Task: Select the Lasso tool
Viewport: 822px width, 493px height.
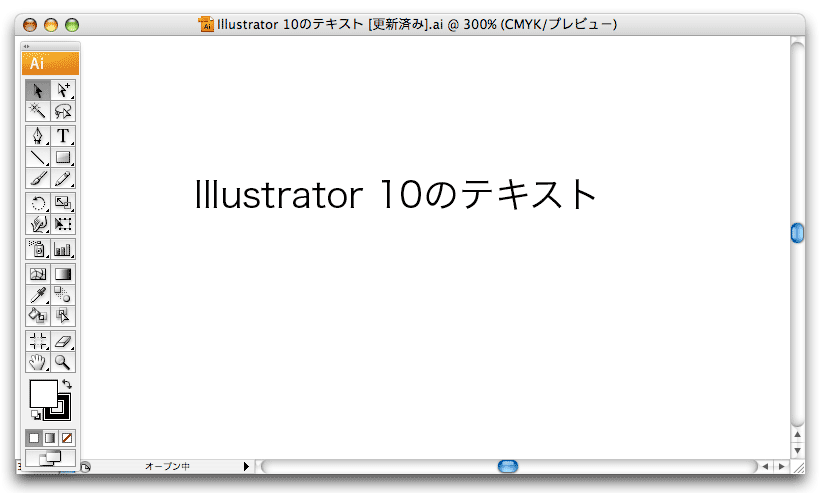Action: [x=63, y=111]
